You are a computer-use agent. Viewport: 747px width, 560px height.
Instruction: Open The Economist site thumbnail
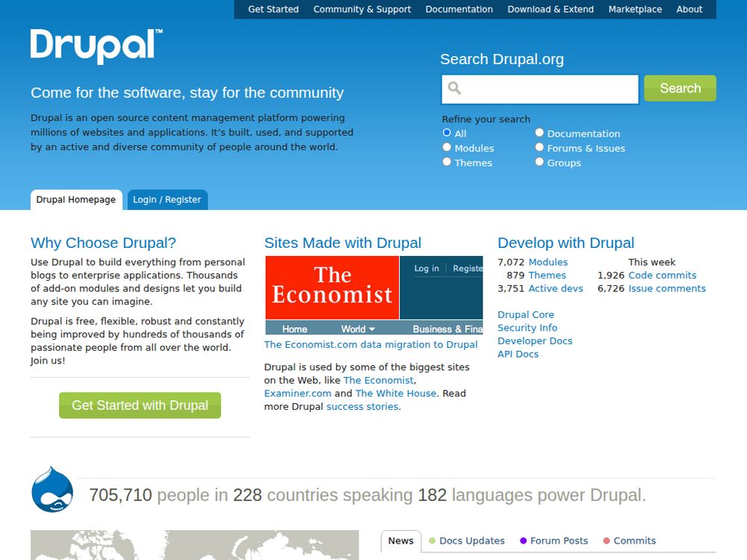[374, 295]
